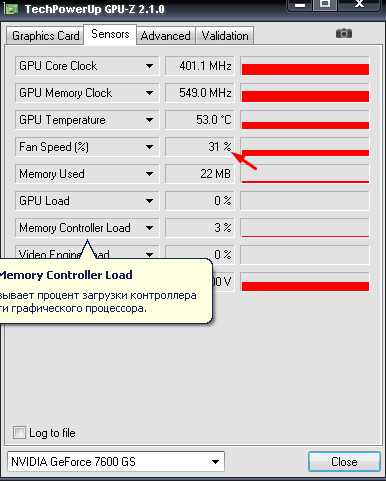The width and height of the screenshot is (386, 481).
Task: Click the camera screenshot icon
Action: (x=344, y=33)
